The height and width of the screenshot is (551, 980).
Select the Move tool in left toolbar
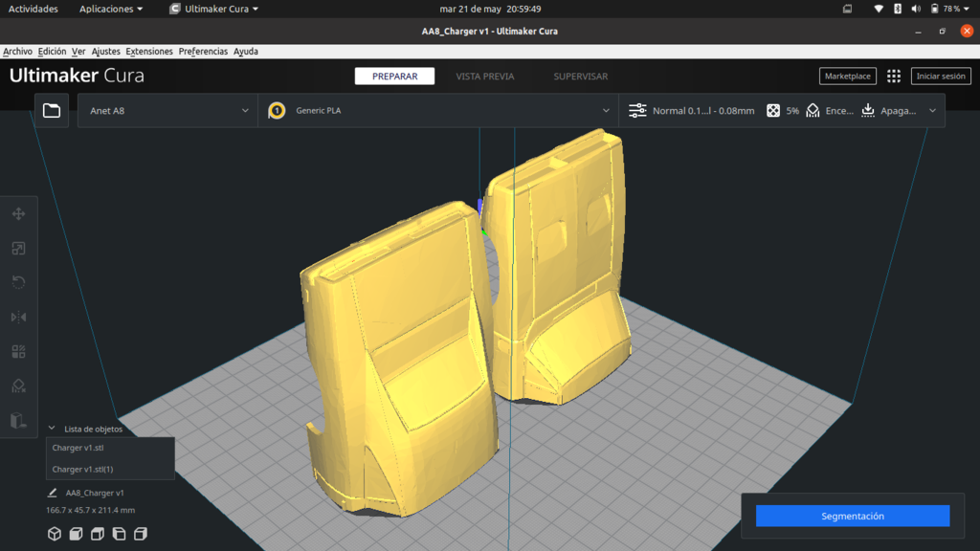coord(18,214)
